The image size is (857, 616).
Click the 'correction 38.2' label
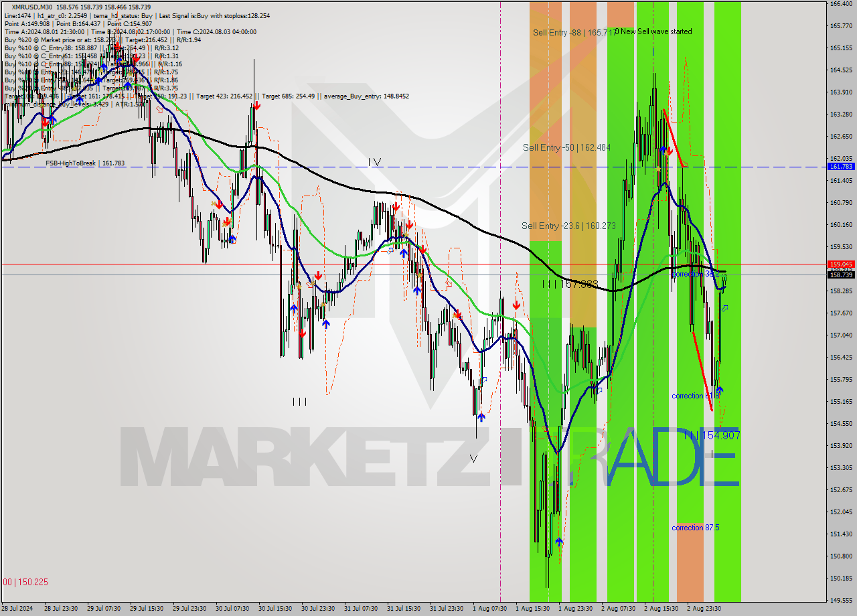coord(696,274)
